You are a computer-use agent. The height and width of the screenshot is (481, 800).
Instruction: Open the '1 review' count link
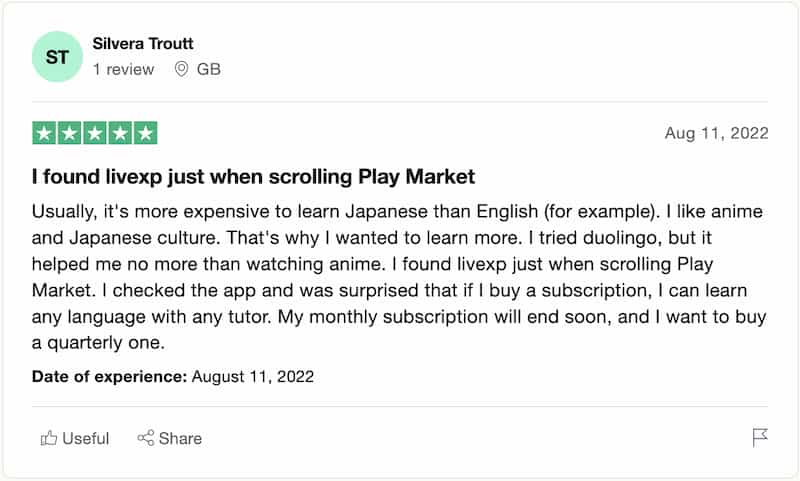(x=123, y=69)
